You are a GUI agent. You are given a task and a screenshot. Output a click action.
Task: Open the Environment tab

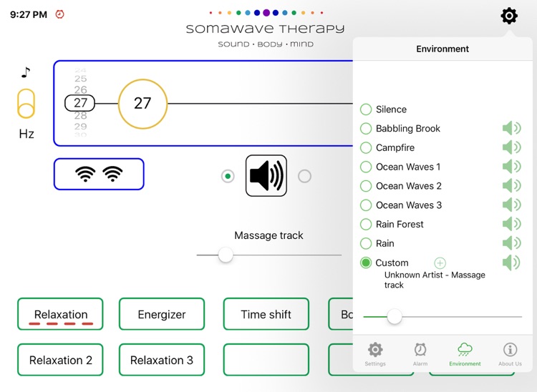pyautogui.click(x=465, y=354)
